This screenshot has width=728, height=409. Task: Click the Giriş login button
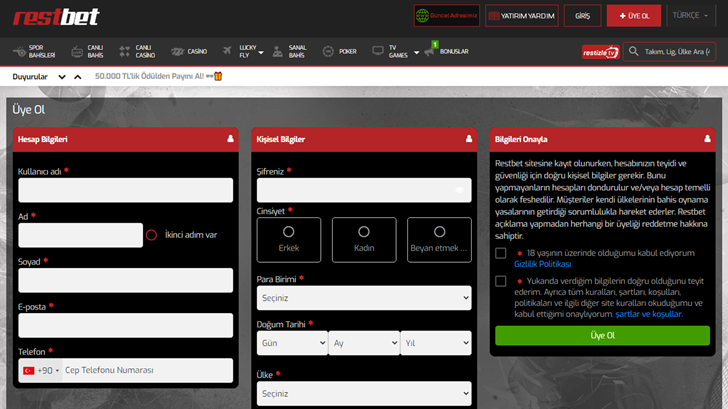tap(582, 16)
